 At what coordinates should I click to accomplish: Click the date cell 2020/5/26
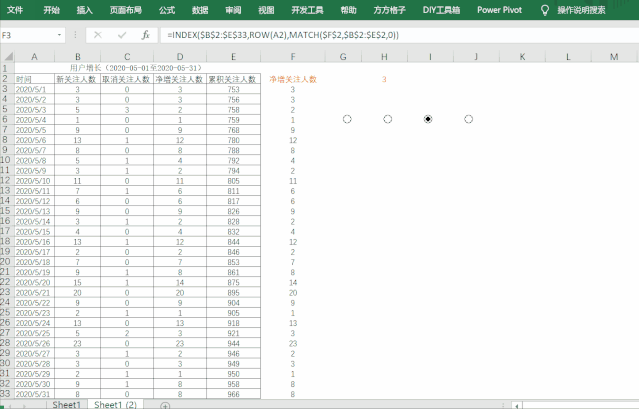click(34, 343)
